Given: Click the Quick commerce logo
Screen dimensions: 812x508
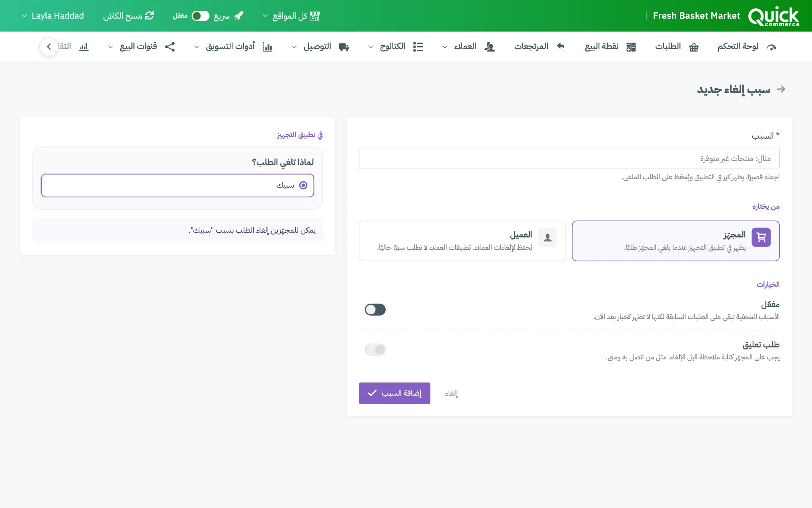Looking at the screenshot, I should (x=773, y=16).
